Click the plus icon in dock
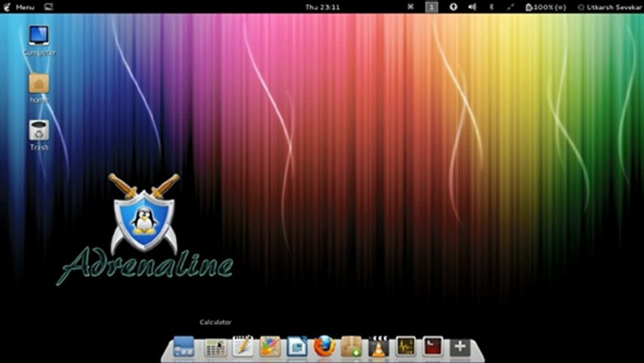Viewport: 644px width, 363px height. 460,347
